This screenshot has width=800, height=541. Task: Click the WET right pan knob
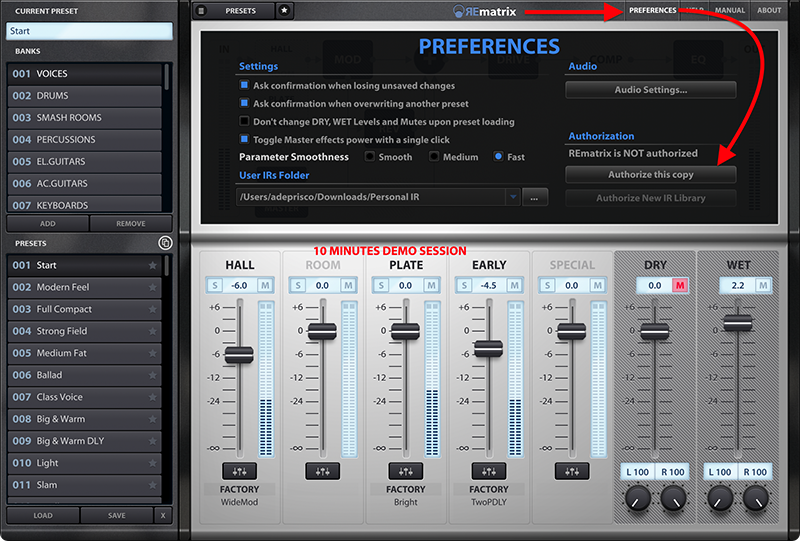pos(756,499)
